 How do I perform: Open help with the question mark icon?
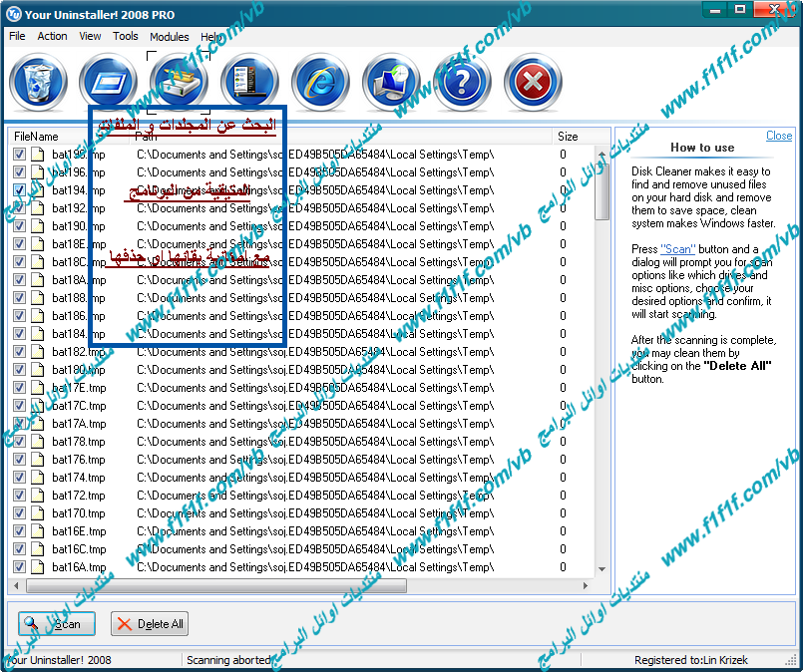pyautogui.click(x=462, y=82)
